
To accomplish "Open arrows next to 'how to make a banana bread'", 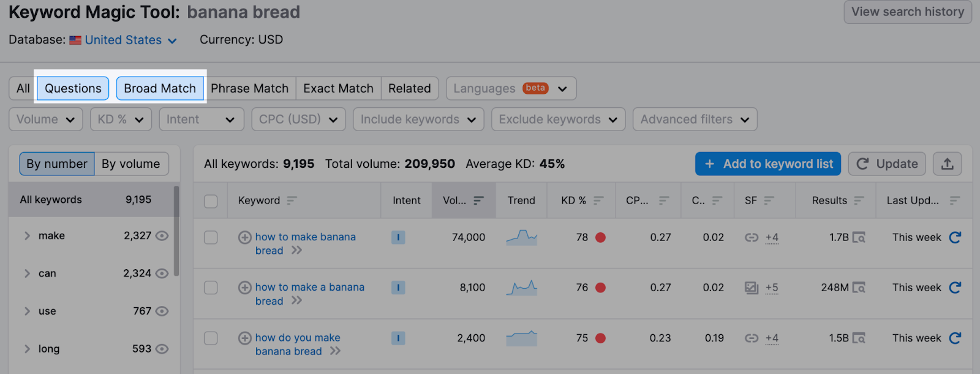I will click(x=297, y=301).
